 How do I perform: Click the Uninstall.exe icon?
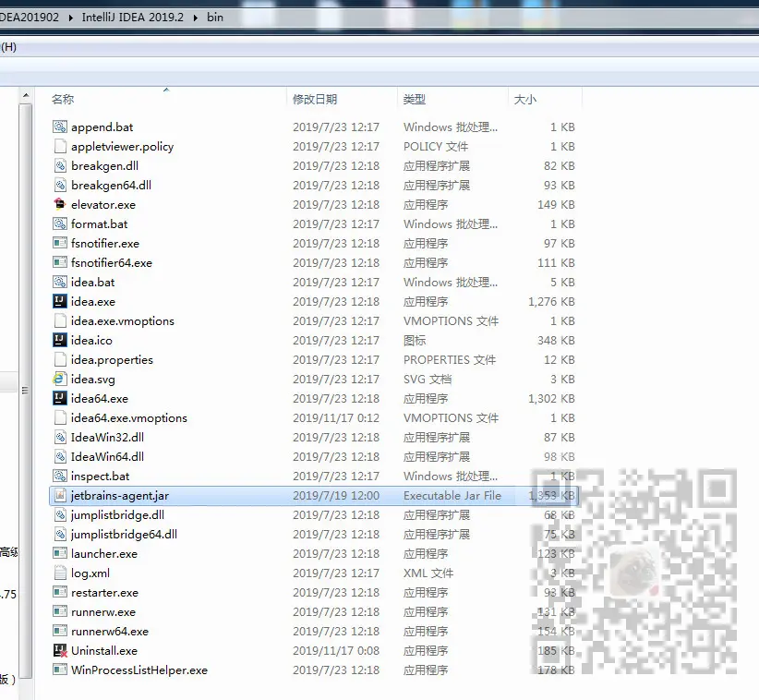pos(59,650)
